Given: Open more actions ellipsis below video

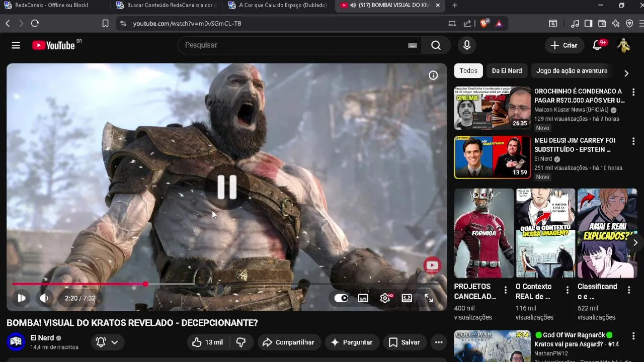Looking at the screenshot, I should (x=439, y=342).
